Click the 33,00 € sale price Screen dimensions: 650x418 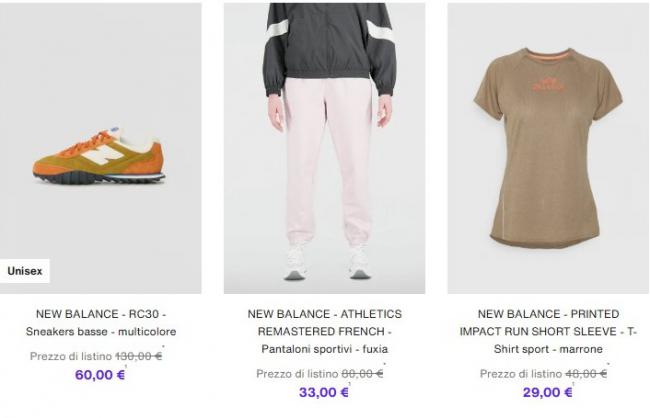point(324,393)
